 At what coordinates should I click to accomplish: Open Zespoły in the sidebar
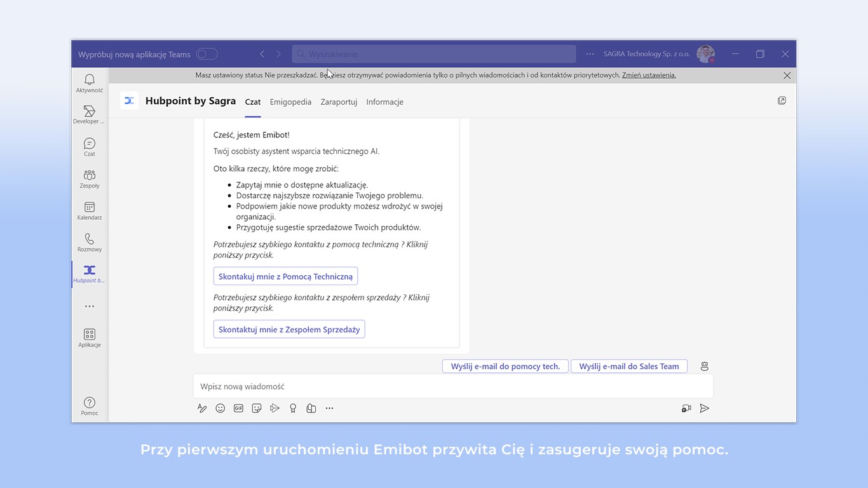90,179
